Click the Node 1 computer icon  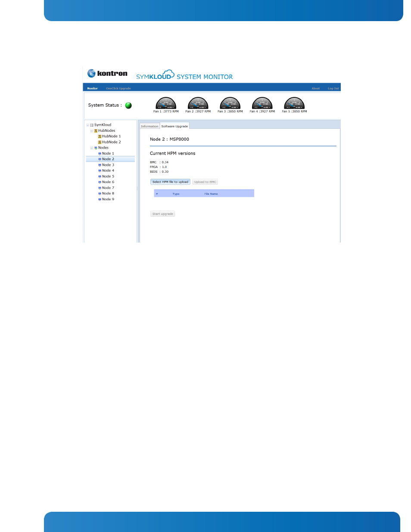tap(100, 153)
